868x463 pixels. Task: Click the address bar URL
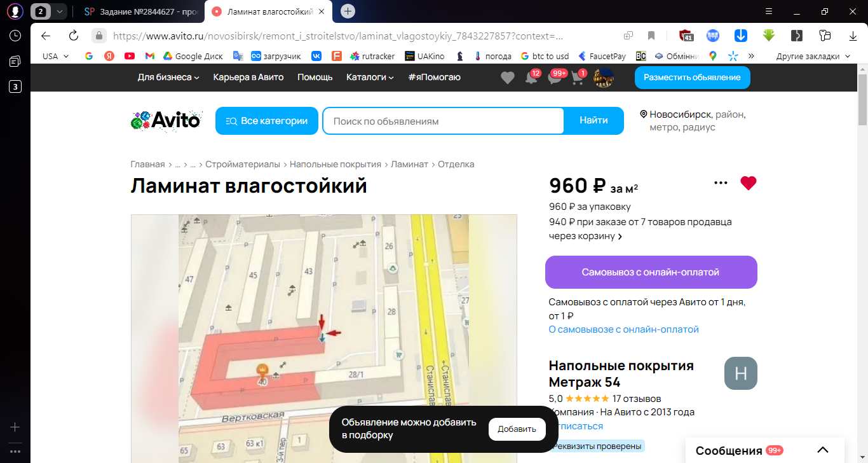pos(338,36)
